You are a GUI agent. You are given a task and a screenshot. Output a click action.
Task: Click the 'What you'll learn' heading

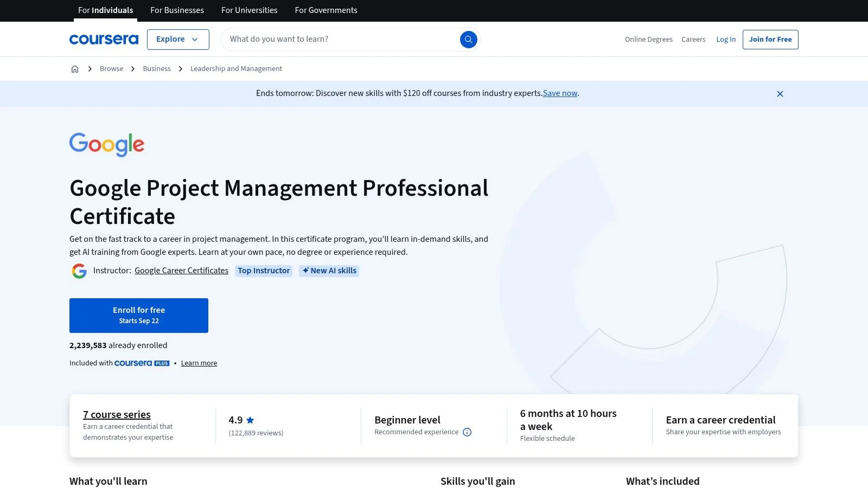pyautogui.click(x=108, y=481)
